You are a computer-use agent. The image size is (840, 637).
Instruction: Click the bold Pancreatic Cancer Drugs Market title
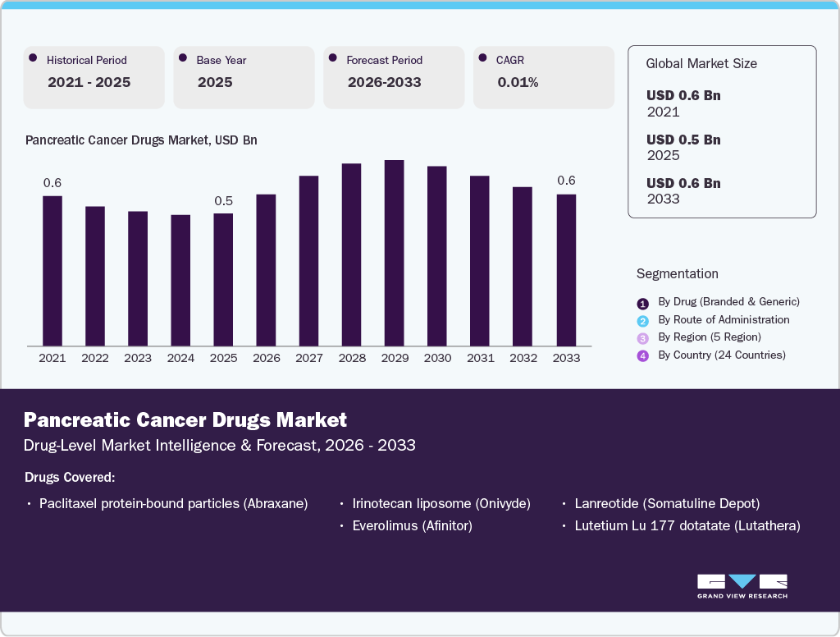tap(185, 419)
